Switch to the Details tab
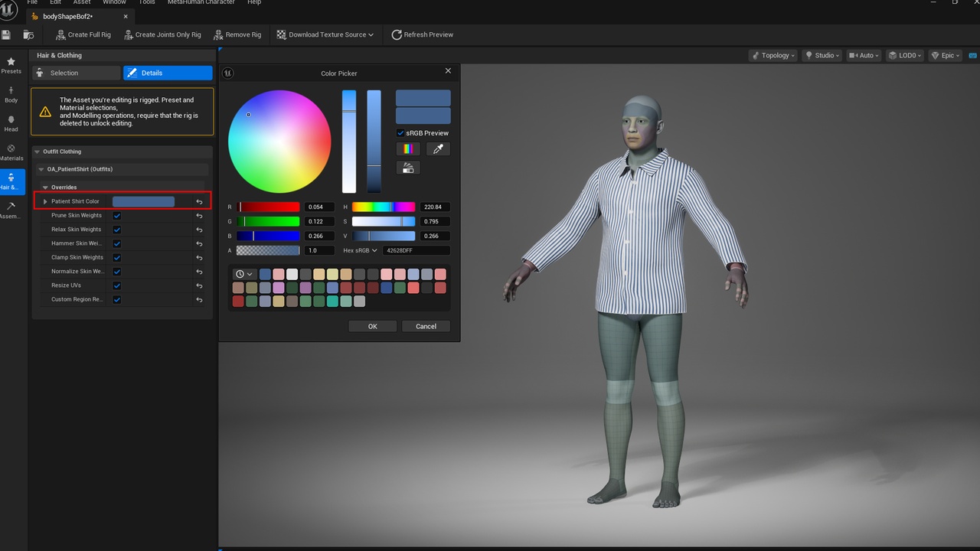980x551 pixels. click(168, 73)
